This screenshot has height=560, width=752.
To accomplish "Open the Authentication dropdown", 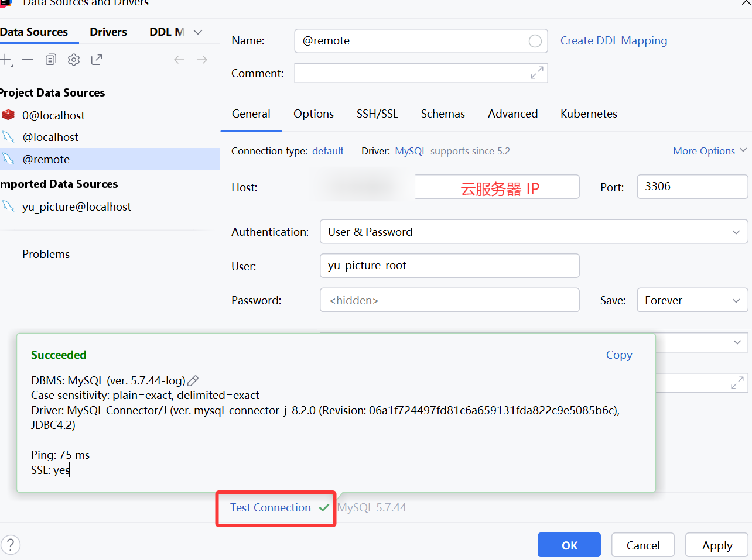I will (534, 232).
